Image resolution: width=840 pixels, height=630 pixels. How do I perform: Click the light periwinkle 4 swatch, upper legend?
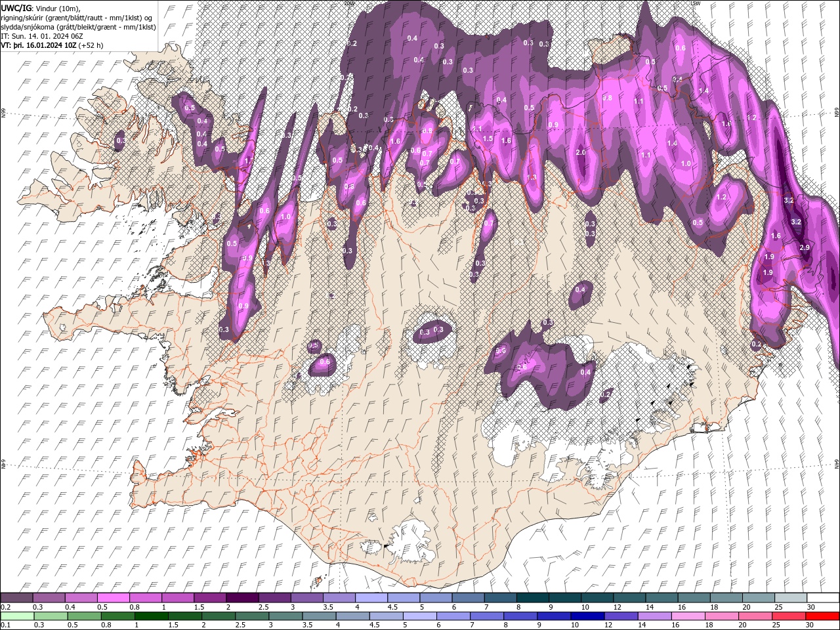click(x=371, y=598)
